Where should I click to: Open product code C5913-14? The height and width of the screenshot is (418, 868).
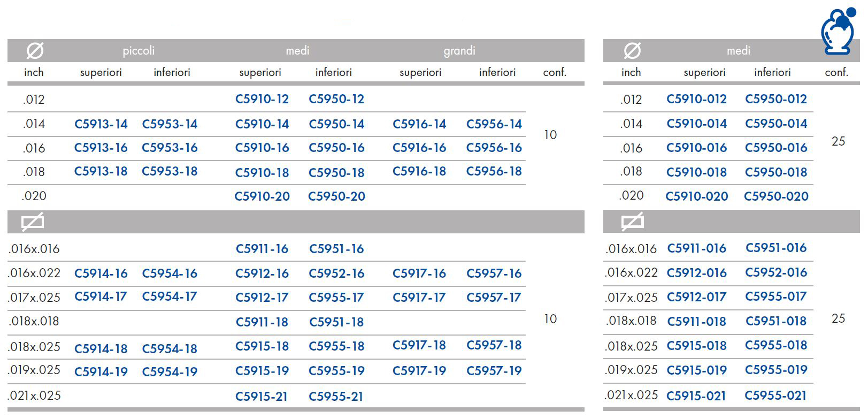click(101, 124)
